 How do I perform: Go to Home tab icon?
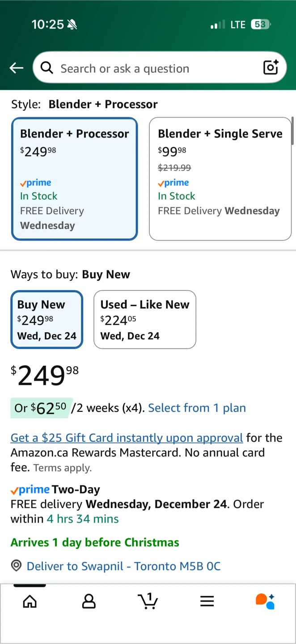tap(30, 601)
